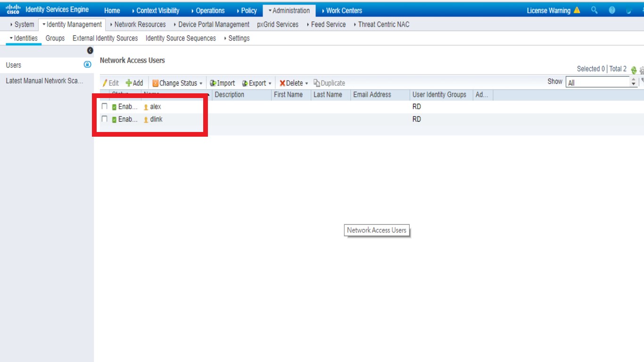This screenshot has width=644, height=362.
Task: Expand Device Portal Management submenu
Action: pos(211,25)
